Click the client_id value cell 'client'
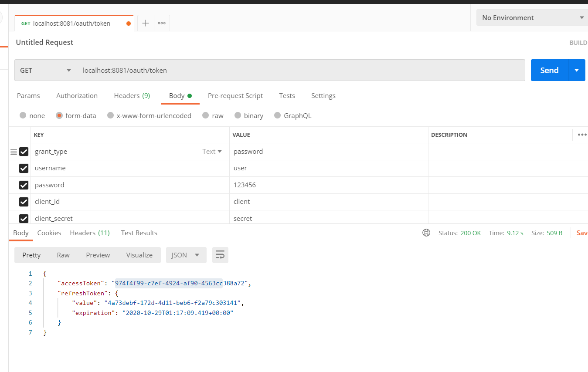The width and height of the screenshot is (588, 372). point(329,202)
